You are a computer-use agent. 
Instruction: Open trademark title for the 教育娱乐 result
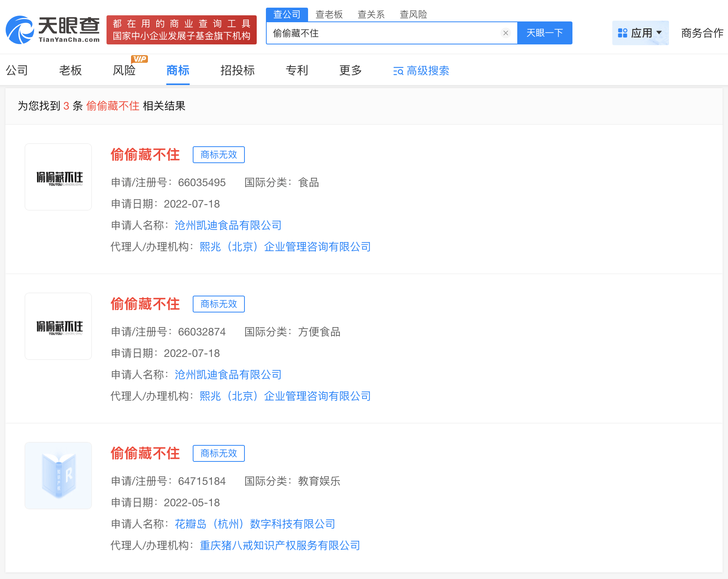pyautogui.click(x=145, y=453)
